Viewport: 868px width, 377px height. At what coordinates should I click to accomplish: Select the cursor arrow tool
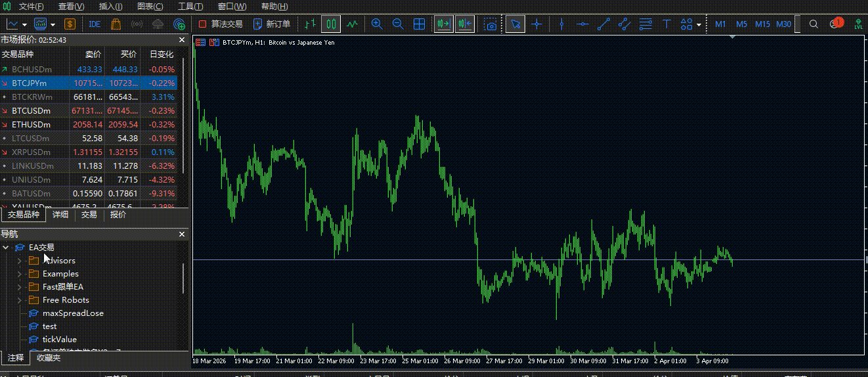[x=515, y=24]
